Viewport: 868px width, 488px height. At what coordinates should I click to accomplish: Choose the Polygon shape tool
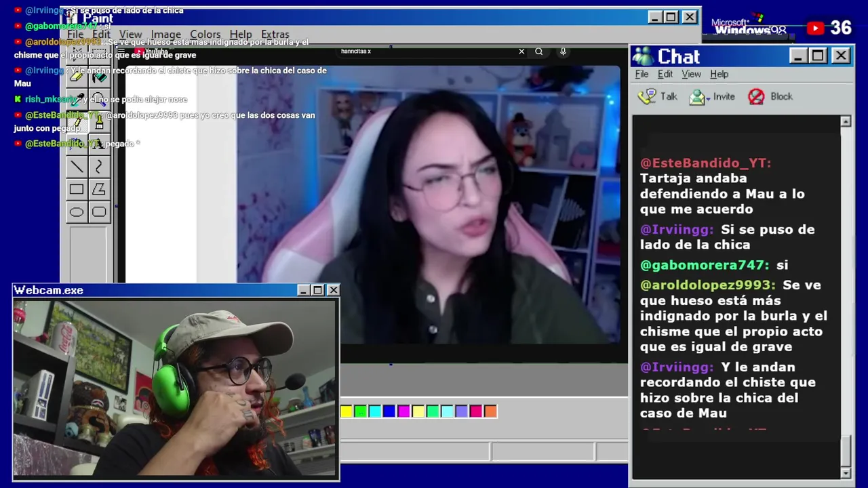(100, 189)
